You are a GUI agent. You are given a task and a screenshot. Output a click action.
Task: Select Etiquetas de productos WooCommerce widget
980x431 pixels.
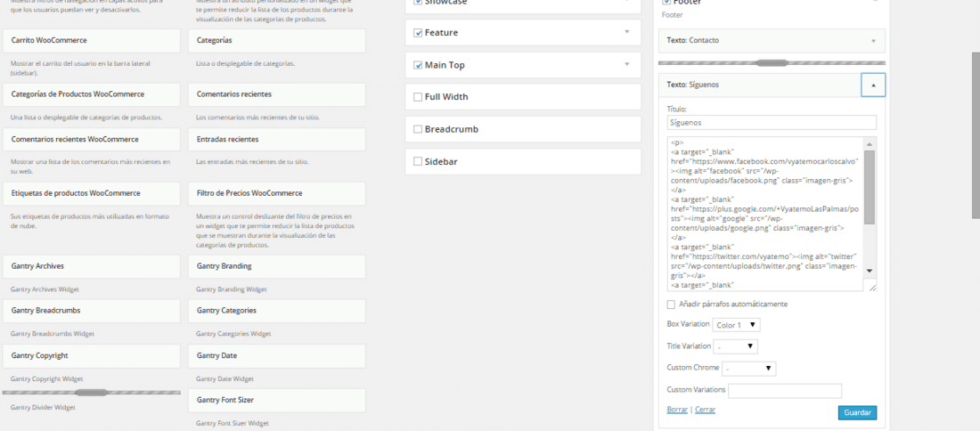coord(91,193)
